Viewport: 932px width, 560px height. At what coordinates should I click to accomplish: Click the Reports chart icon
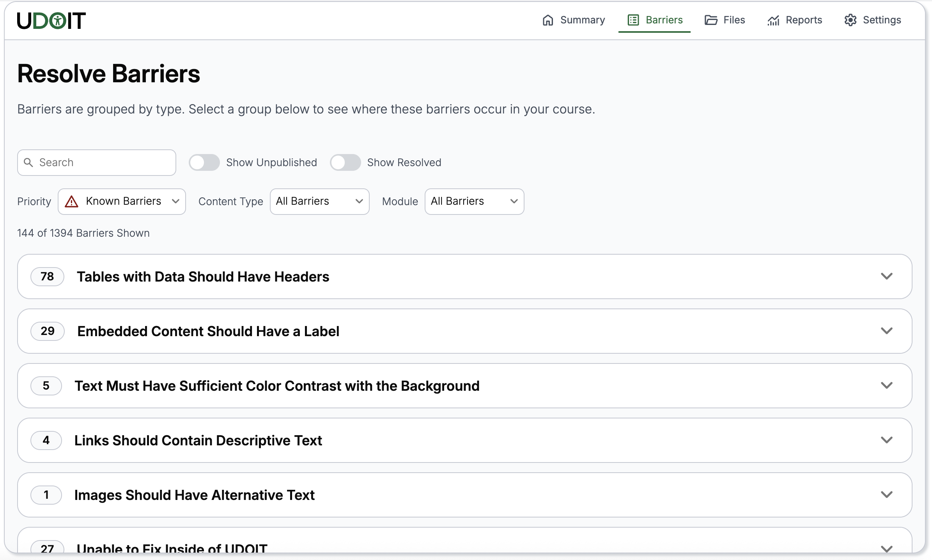tap(773, 20)
